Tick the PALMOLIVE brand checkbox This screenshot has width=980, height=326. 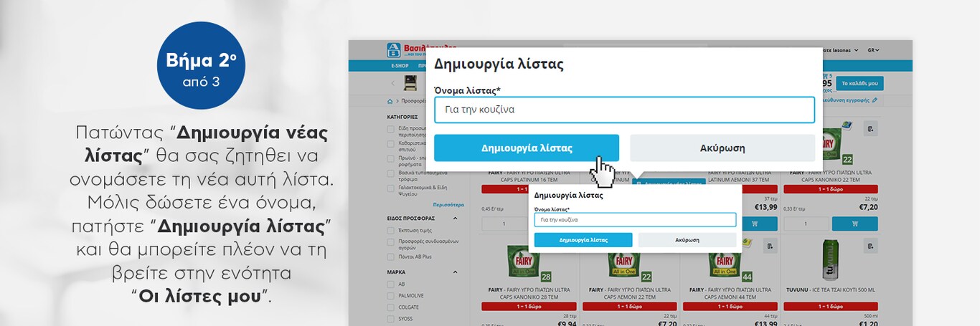point(390,296)
